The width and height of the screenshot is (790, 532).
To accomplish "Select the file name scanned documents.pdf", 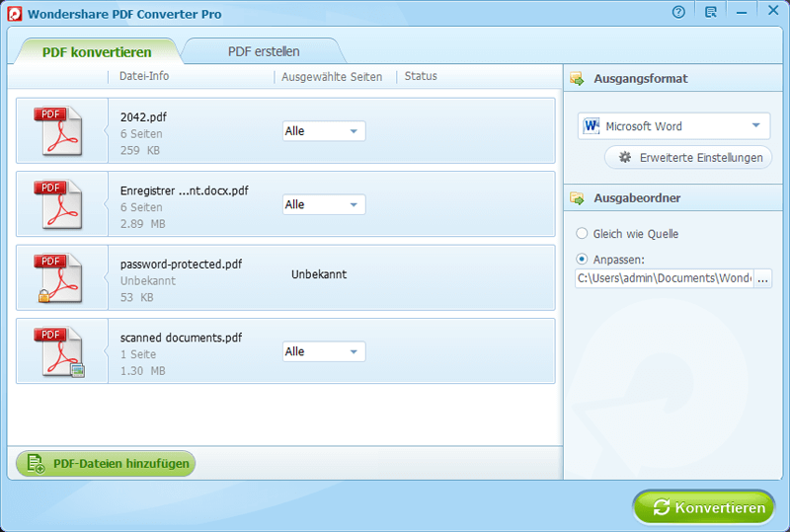I will [x=181, y=338].
